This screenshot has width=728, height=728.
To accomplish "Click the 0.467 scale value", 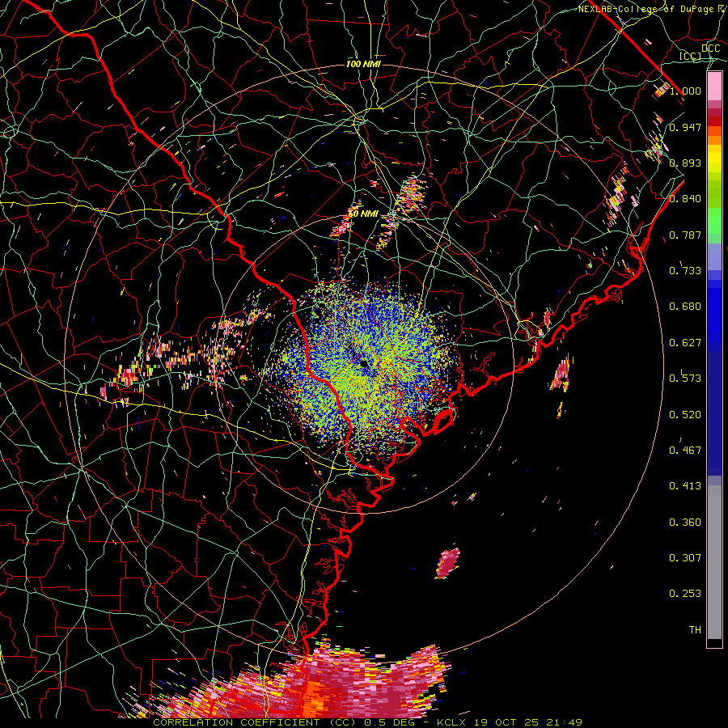I will click(685, 451).
